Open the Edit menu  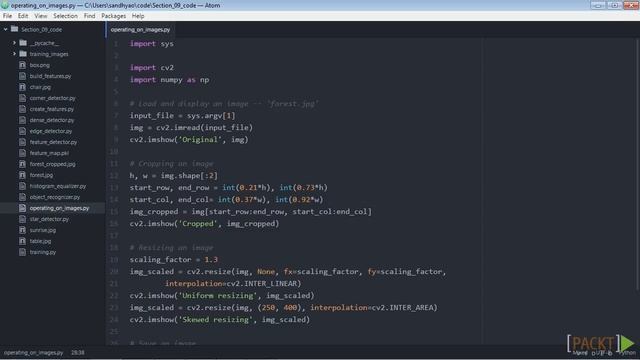[23, 16]
